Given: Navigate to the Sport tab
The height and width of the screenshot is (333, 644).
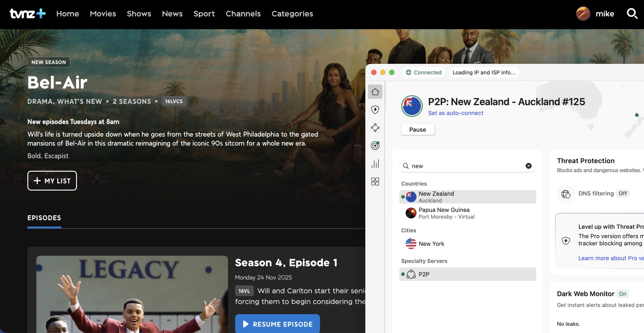Looking at the screenshot, I should point(204,14).
